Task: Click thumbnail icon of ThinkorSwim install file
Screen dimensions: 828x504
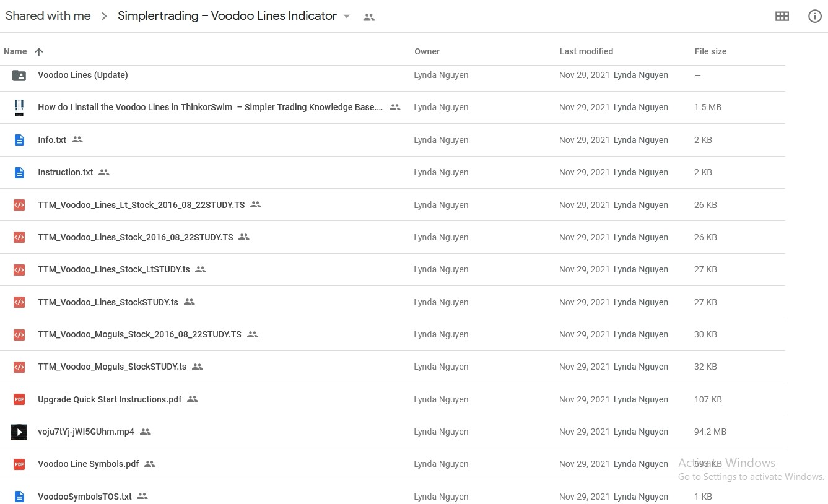Action: (19, 107)
